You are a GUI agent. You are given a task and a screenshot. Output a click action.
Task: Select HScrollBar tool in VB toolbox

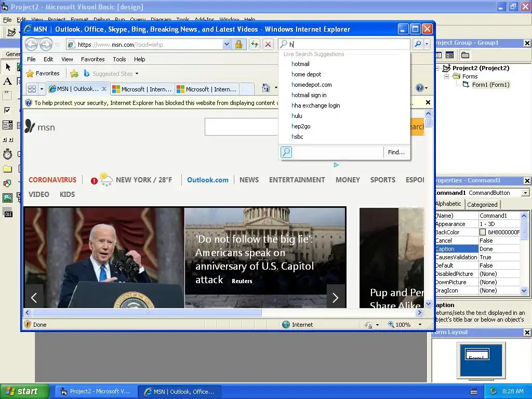click(x=7, y=139)
